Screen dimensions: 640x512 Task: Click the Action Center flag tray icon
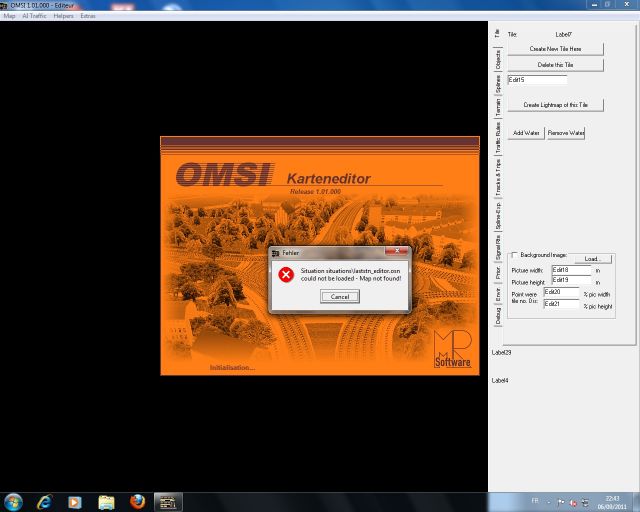click(561, 503)
